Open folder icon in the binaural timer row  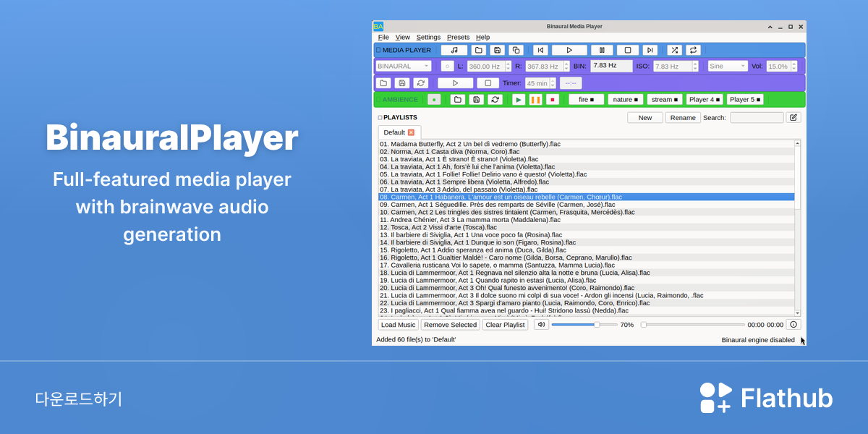(x=383, y=83)
